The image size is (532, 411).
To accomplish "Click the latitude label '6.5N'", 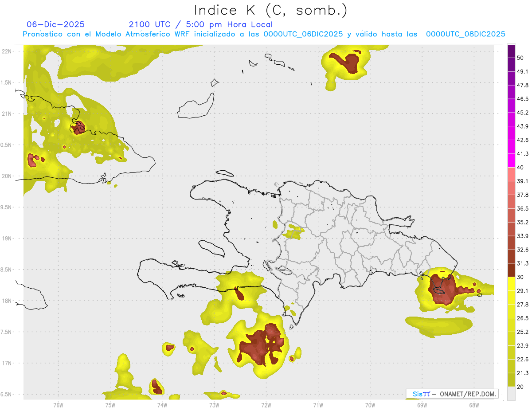I will point(6,395).
